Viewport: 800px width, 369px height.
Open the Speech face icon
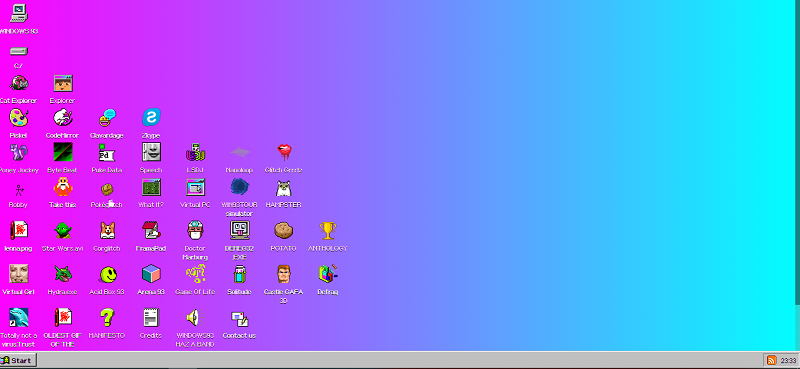151,152
